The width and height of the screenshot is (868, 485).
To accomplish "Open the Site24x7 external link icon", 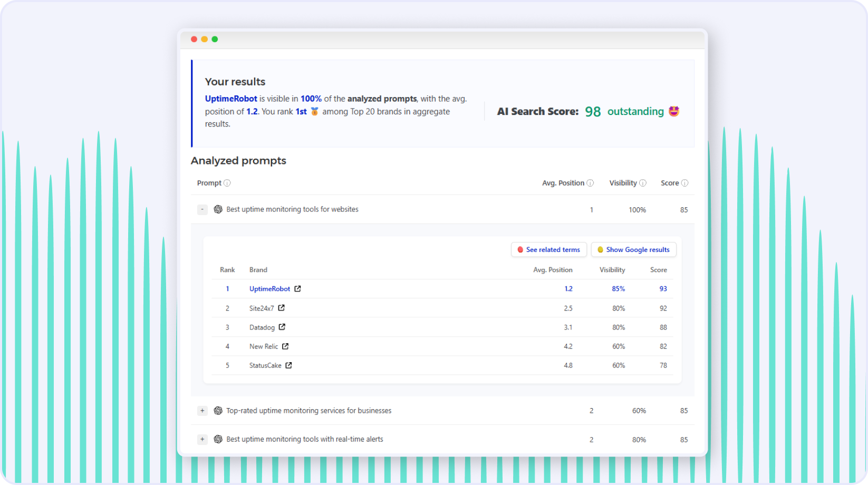I will (x=281, y=308).
